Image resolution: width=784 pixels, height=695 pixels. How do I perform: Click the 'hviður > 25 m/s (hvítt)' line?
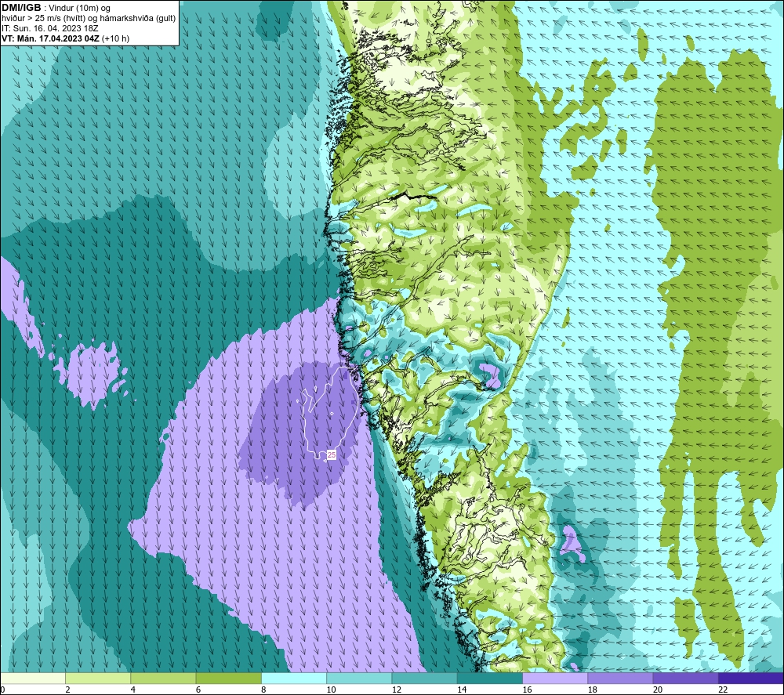pos(89,19)
